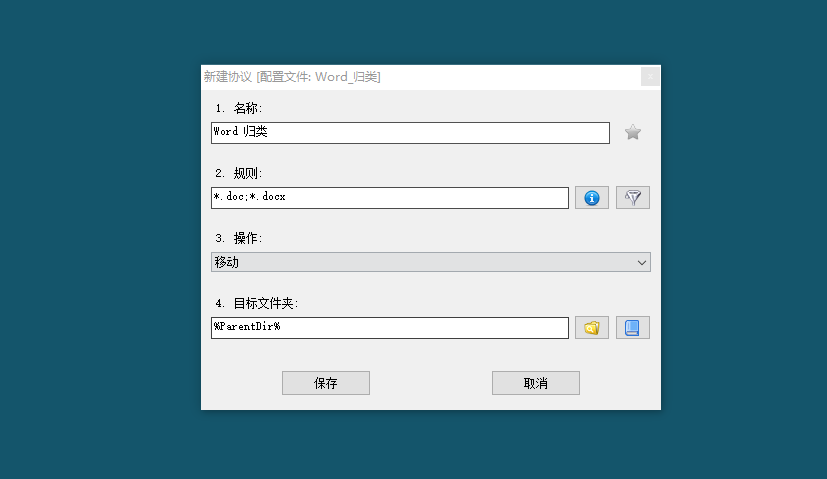827x479 pixels.
Task: Click blank space between 保存 and 取消 buttons
Action: tap(431, 383)
